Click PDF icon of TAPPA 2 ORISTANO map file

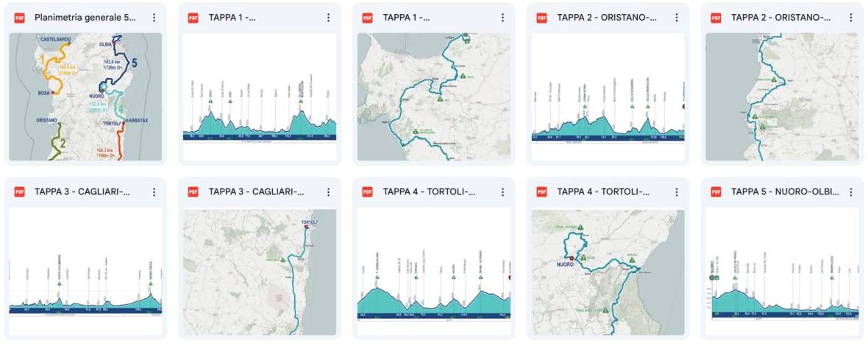(716, 18)
